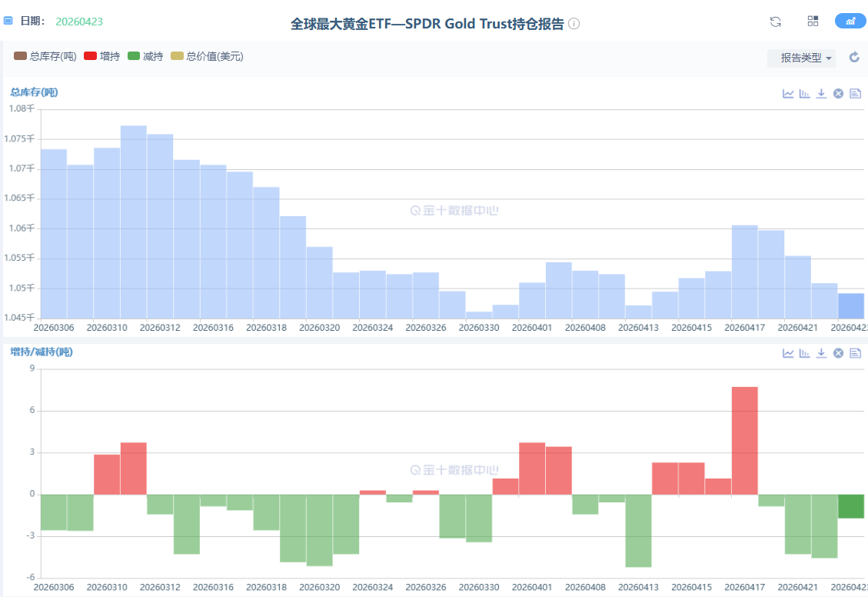This screenshot has height=597, width=868.
Task: Download the increase/decrease chart image
Action: click(x=821, y=353)
